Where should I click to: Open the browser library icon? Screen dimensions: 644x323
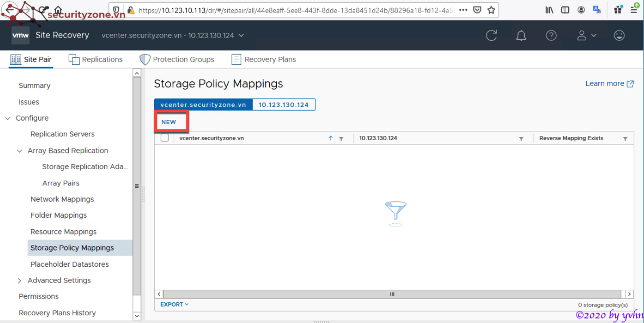click(x=550, y=10)
